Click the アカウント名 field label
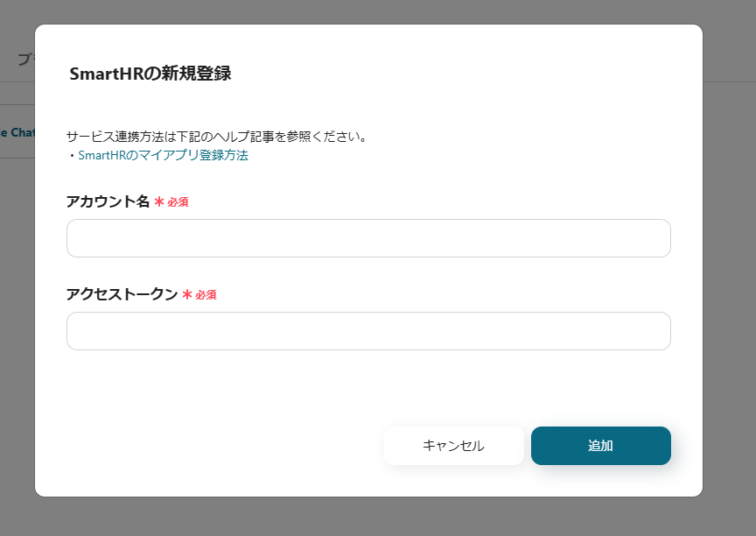 coord(105,201)
